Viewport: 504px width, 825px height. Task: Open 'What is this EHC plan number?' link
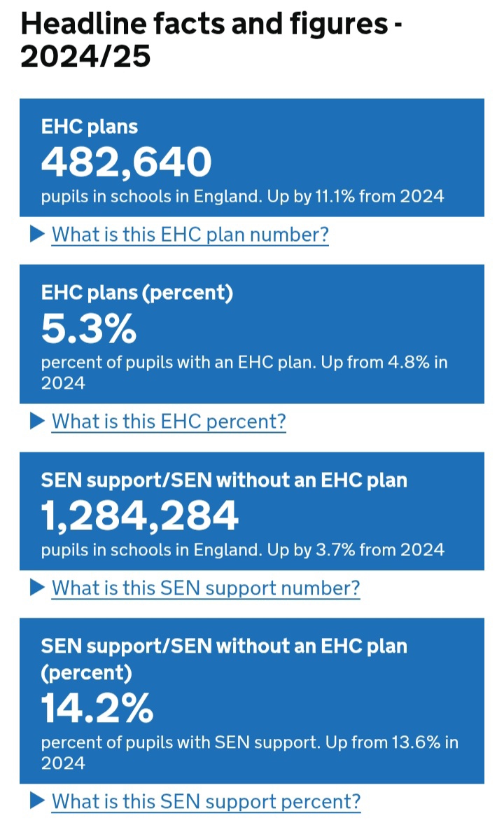pos(190,235)
